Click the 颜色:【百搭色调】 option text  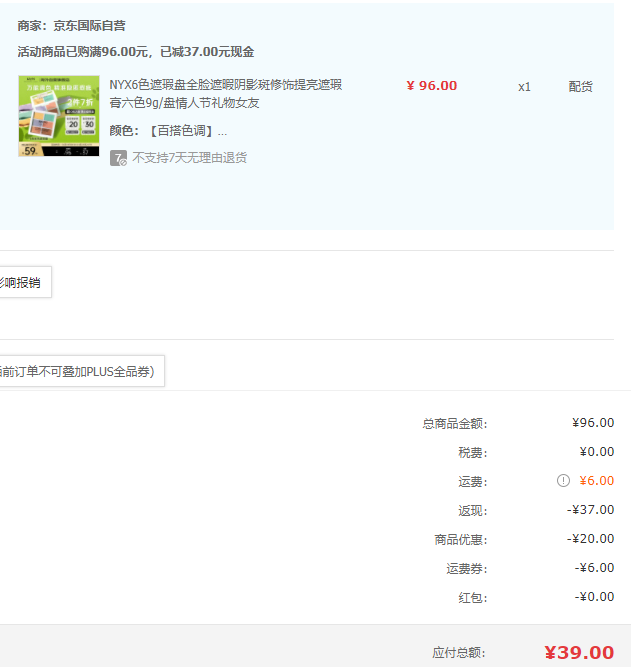(x=168, y=131)
